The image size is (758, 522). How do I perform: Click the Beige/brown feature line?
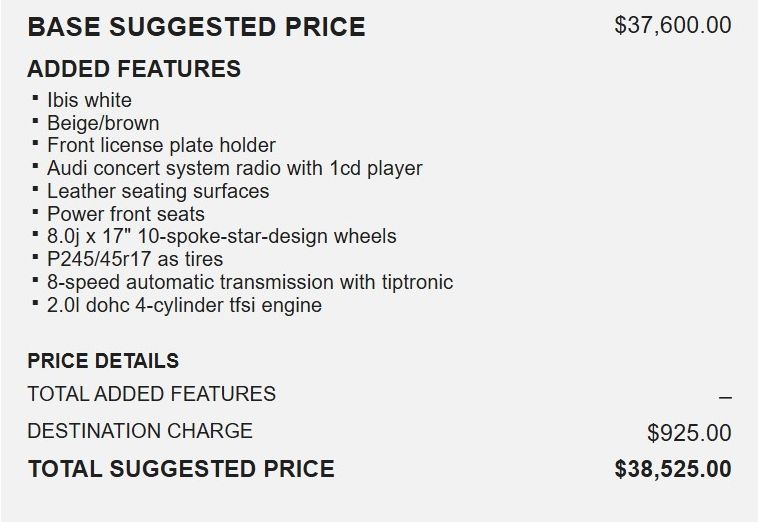tap(103, 123)
